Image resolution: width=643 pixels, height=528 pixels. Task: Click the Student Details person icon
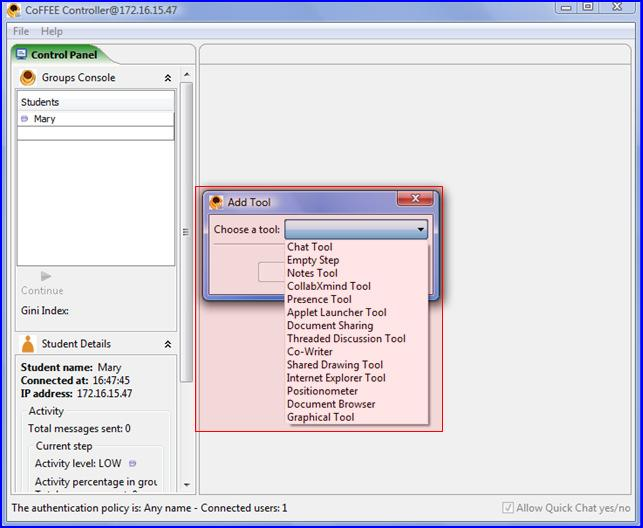[28, 344]
